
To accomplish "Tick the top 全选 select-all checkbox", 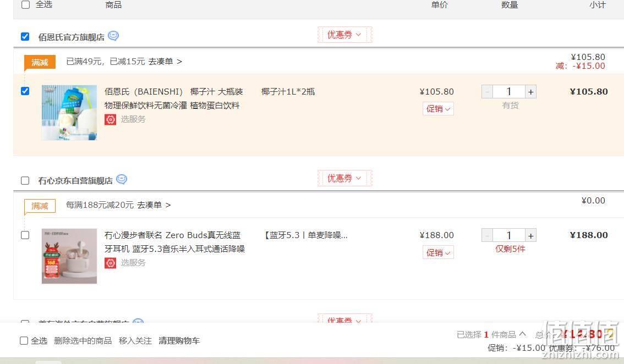I will pyautogui.click(x=25, y=5).
